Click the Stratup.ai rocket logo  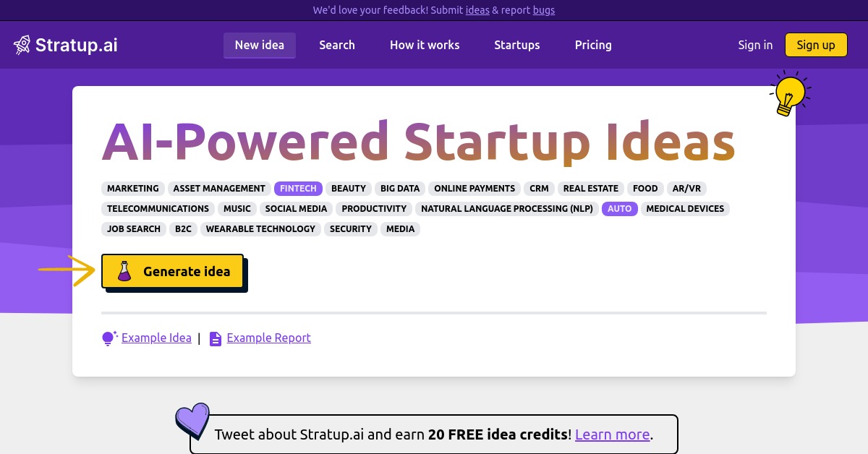[x=22, y=44]
